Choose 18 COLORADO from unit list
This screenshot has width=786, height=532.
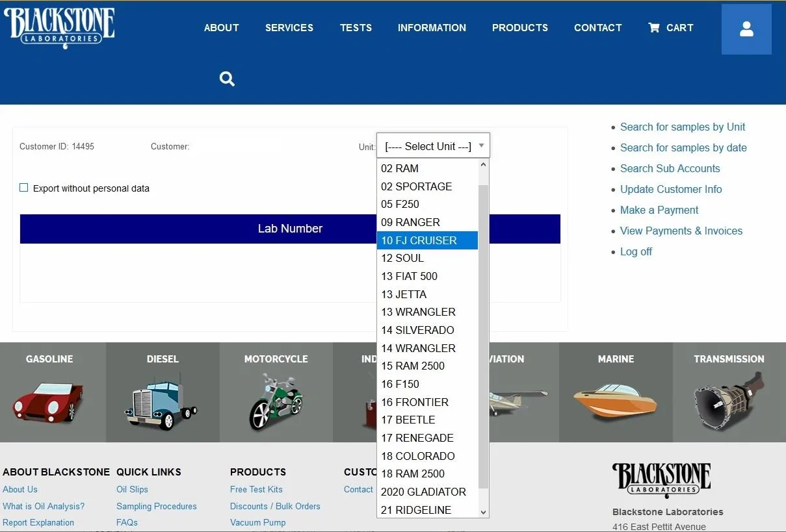click(x=427, y=456)
